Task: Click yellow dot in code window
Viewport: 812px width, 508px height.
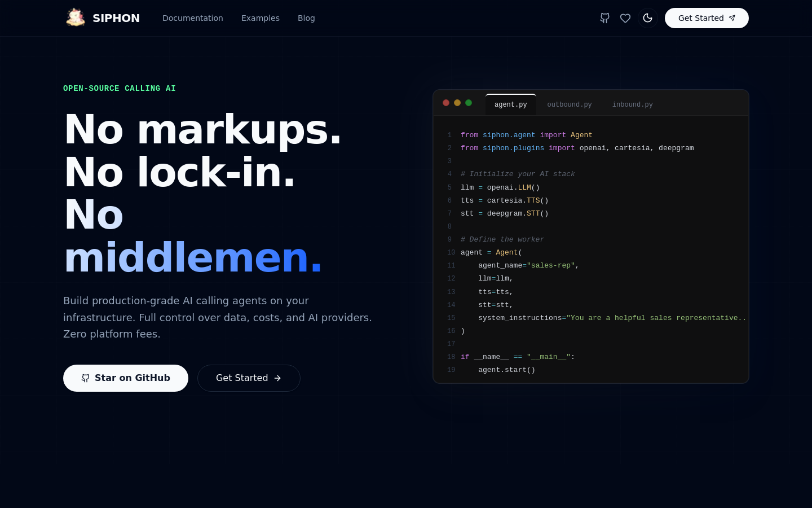Action: [x=457, y=103]
